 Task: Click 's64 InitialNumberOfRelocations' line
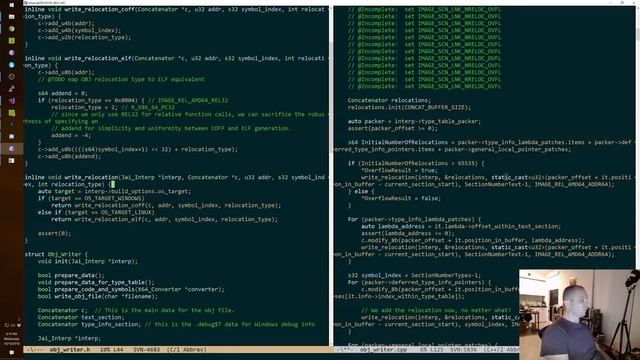tap(489, 142)
